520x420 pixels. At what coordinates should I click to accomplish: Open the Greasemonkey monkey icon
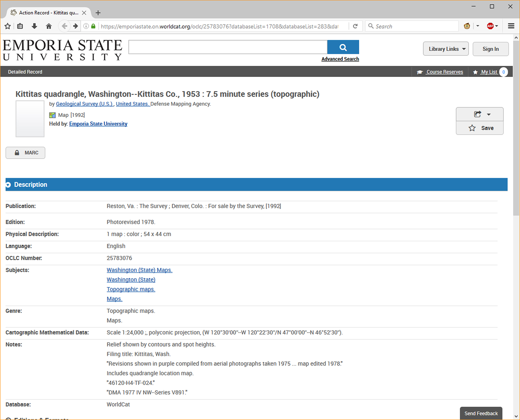tap(467, 26)
